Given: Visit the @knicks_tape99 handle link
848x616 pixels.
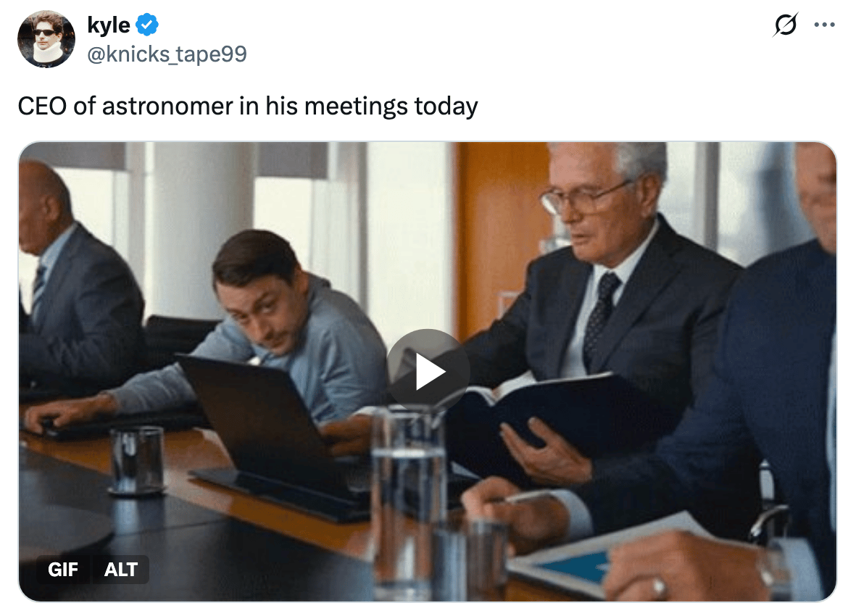Looking at the screenshot, I should click(167, 54).
